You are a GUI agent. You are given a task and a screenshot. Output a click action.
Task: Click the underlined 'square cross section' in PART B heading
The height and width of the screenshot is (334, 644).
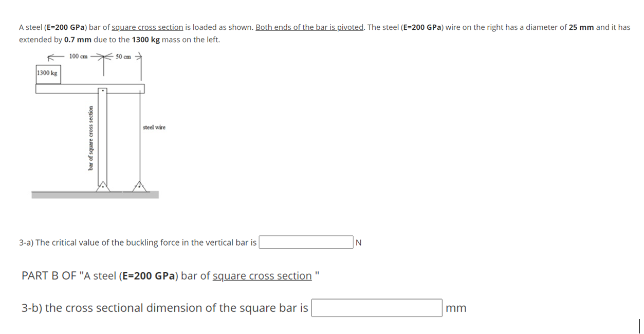(x=262, y=276)
